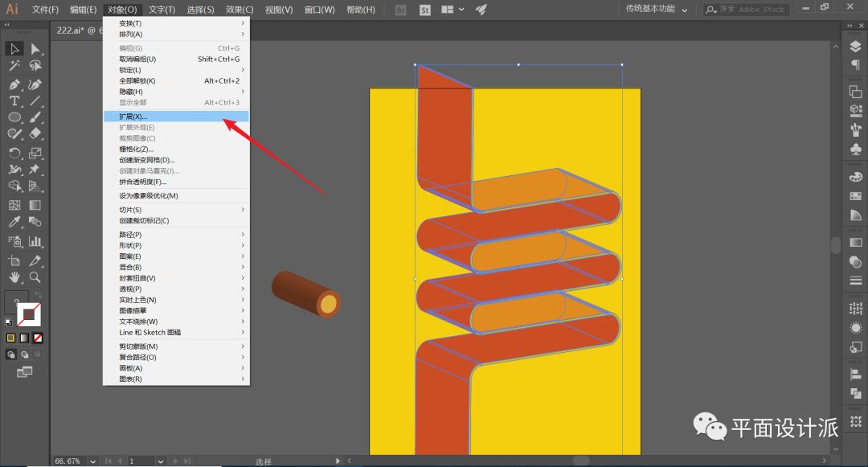Click the Adobe Stock search field
Screen dimensions: 868x467
(x=751, y=10)
